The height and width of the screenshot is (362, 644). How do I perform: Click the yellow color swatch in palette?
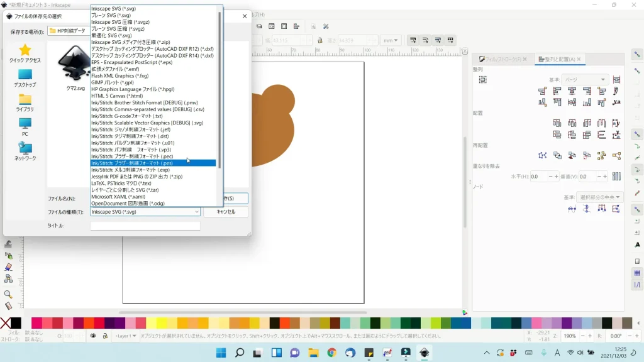click(162, 323)
